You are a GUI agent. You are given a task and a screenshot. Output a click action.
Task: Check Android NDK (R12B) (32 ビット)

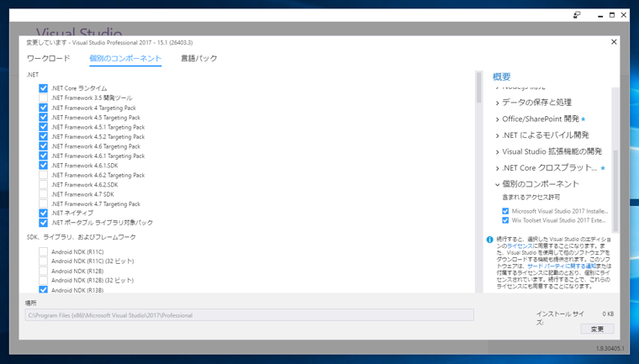tap(43, 281)
